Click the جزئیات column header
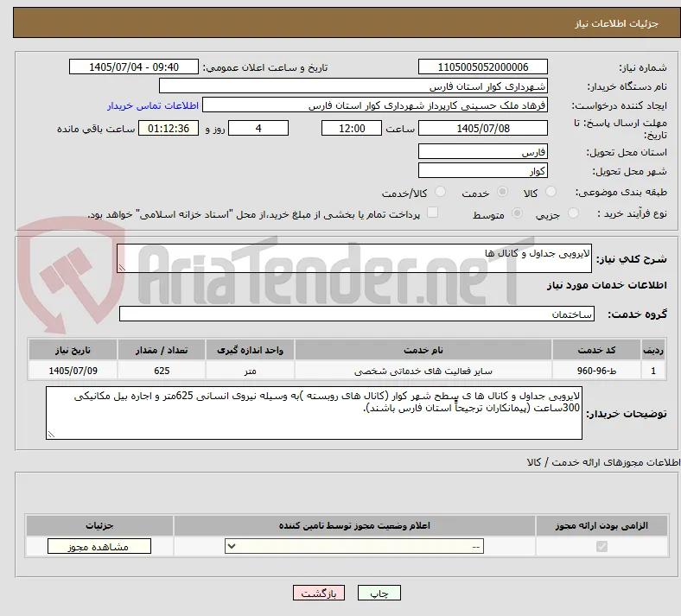This screenshot has height=616, width=681. point(99,525)
